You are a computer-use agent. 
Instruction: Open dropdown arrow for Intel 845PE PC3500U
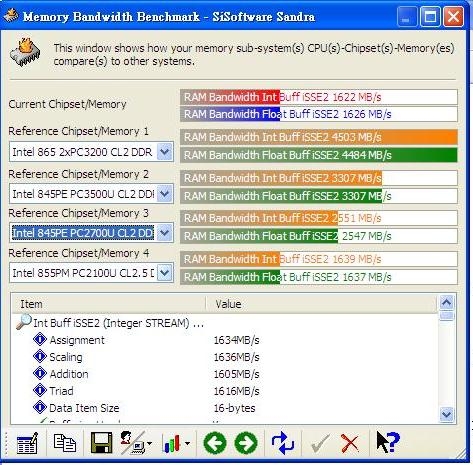pos(165,194)
